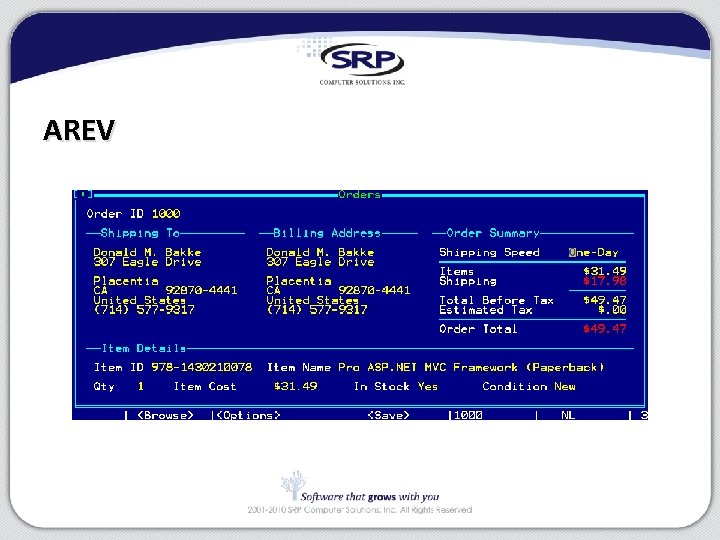720x540 pixels.
Task: Click the Item Cost value $31.49
Action: coord(295,386)
